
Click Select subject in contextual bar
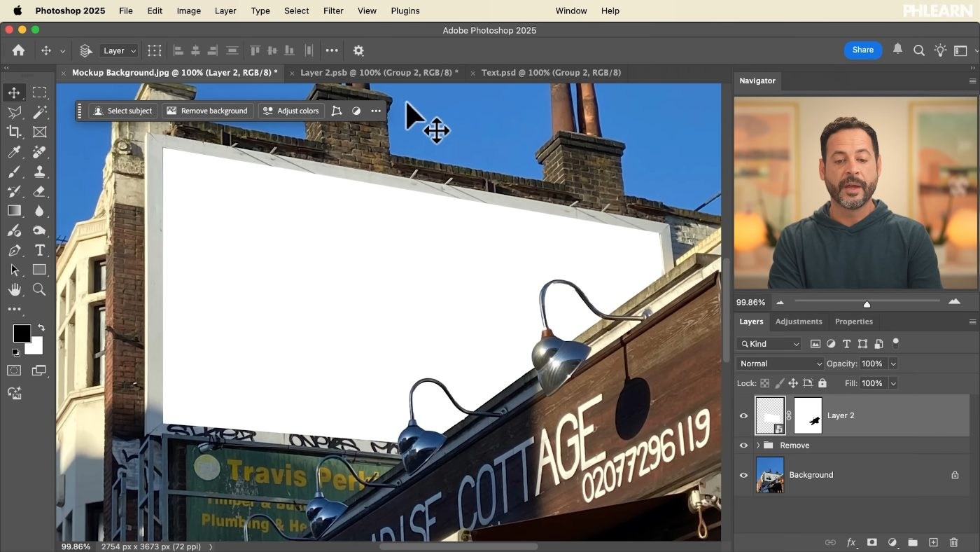pyautogui.click(x=123, y=111)
